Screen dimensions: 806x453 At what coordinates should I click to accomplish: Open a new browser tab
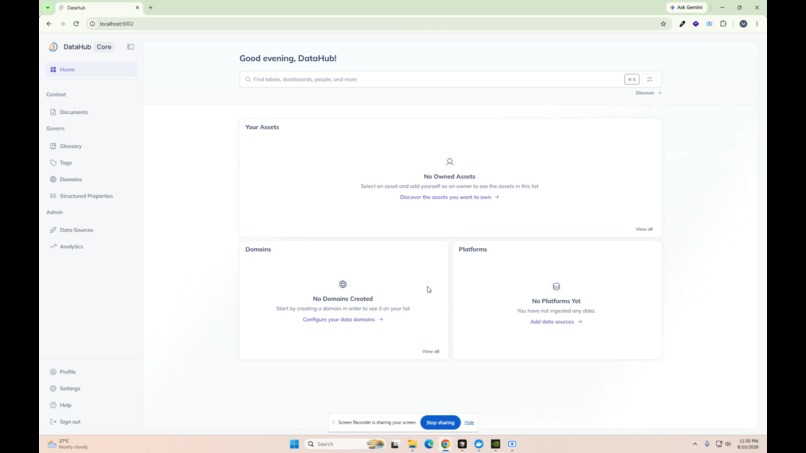[151, 8]
